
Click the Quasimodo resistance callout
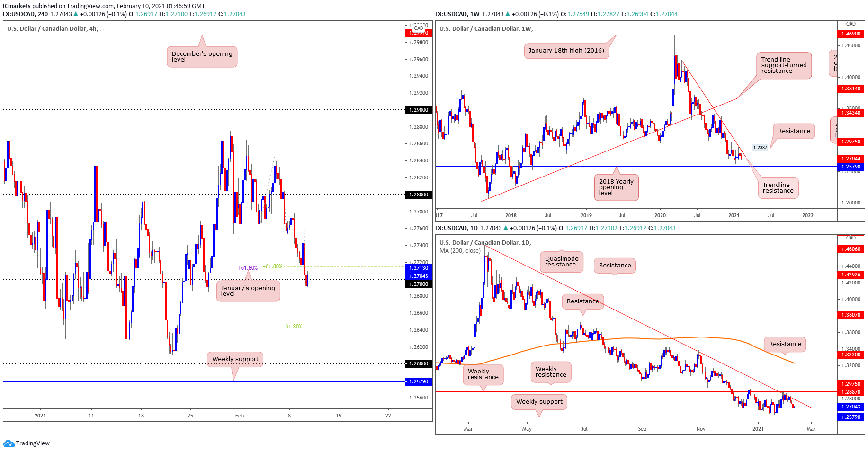tap(561, 262)
